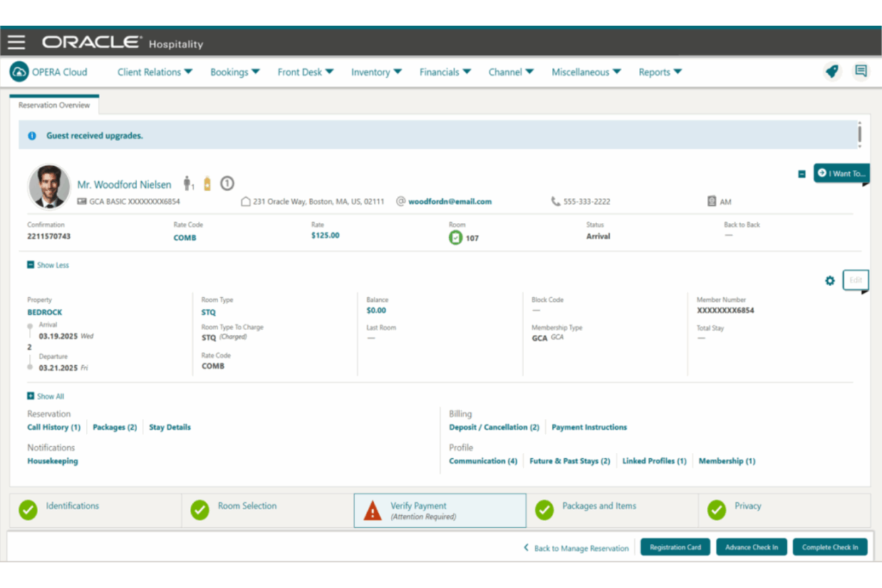The height and width of the screenshot is (588, 882).
Task: Open Communication (4) link
Action: click(483, 461)
